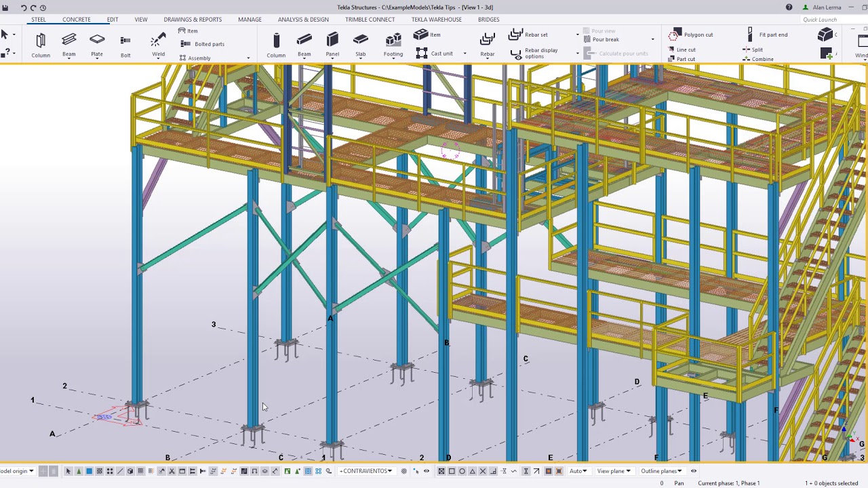Click the Cast unit icon
The width and height of the screenshot is (868, 488).
click(422, 53)
